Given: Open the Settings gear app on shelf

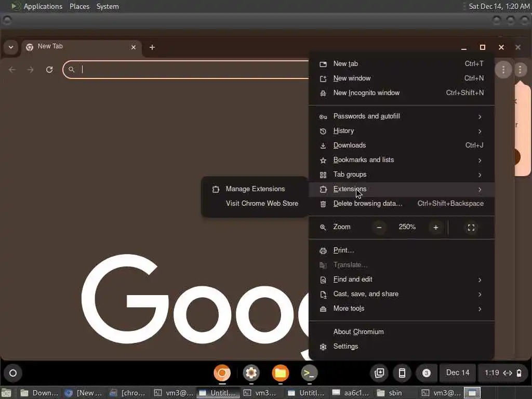Looking at the screenshot, I should pos(251,373).
